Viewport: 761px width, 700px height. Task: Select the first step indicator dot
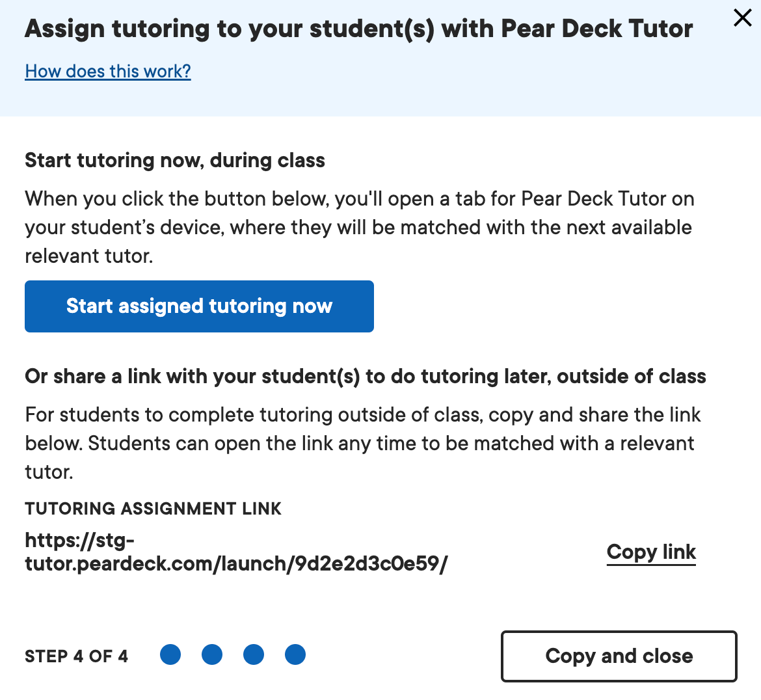tap(170, 654)
